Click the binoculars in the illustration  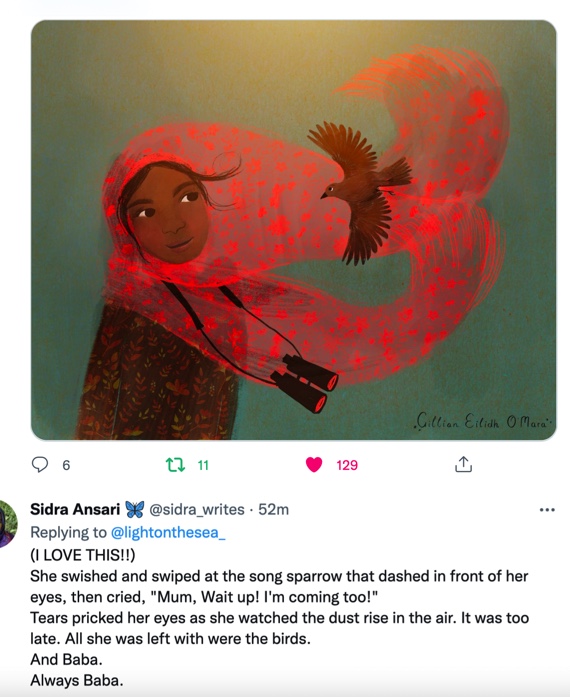click(305, 382)
